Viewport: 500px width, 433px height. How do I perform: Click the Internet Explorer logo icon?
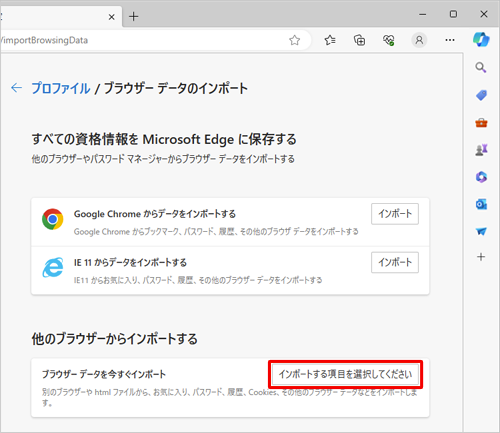click(x=52, y=267)
